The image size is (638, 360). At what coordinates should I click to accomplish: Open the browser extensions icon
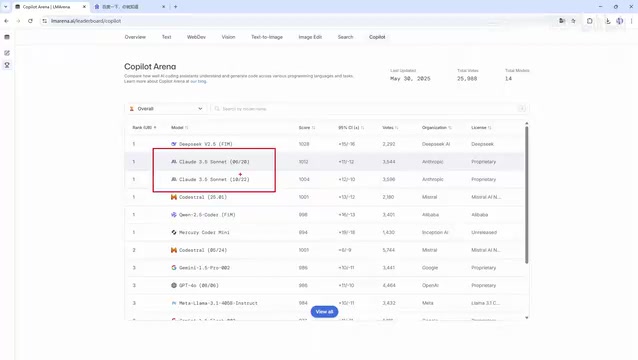tap(590, 21)
